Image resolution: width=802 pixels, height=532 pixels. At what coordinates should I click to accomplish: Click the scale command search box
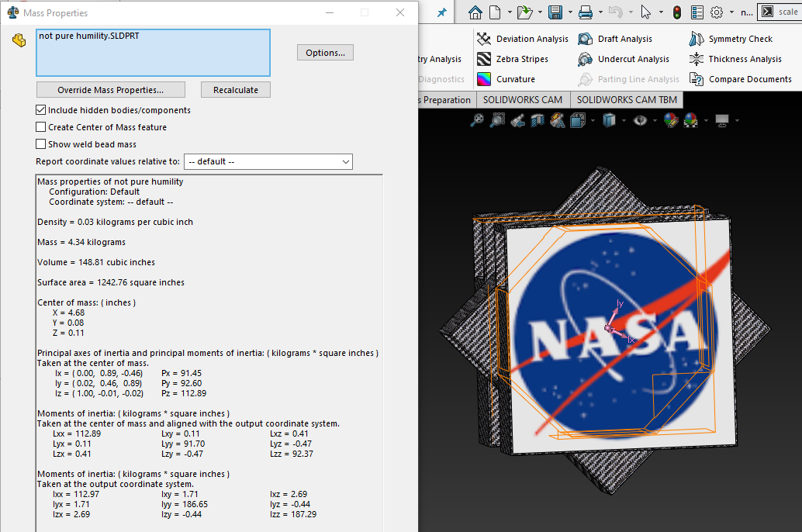(779, 12)
